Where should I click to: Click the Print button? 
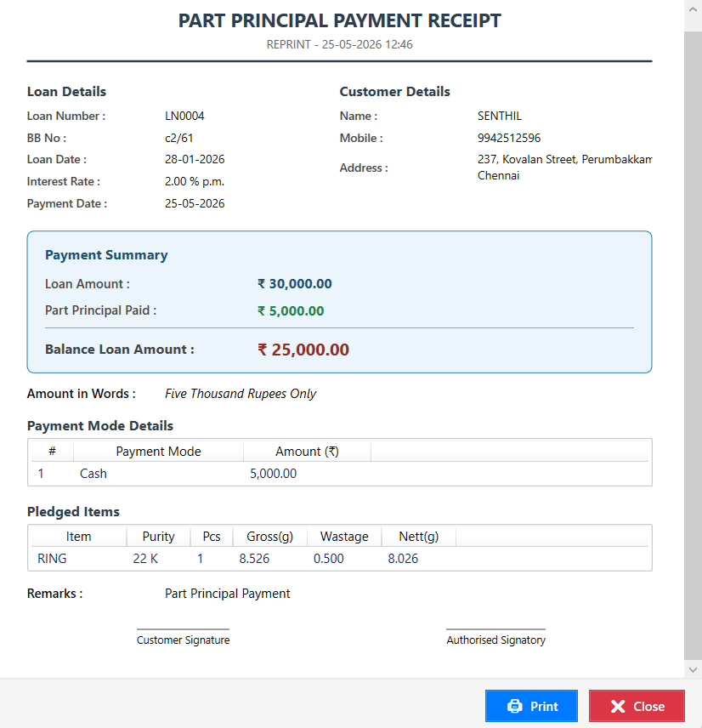click(531, 706)
